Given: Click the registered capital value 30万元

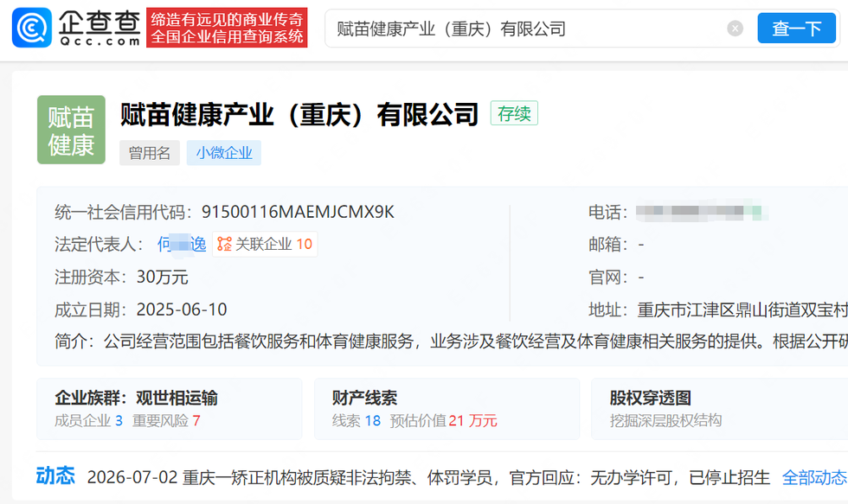Looking at the screenshot, I should click(163, 278).
